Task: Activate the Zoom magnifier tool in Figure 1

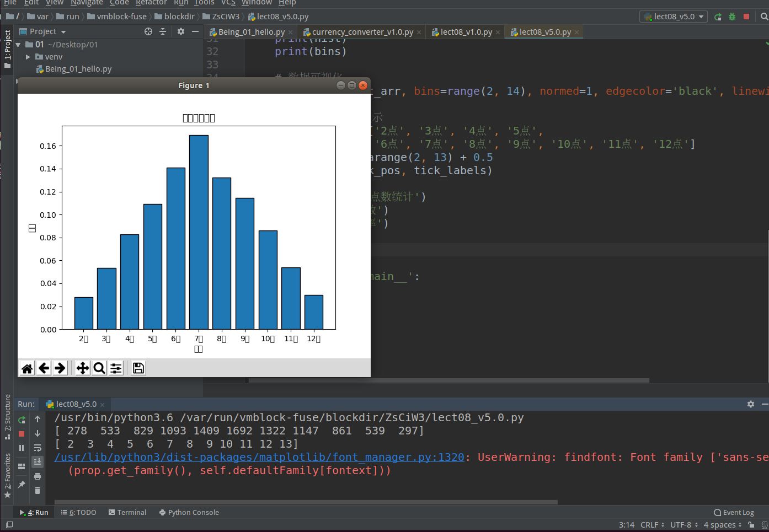Action: pyautogui.click(x=99, y=368)
